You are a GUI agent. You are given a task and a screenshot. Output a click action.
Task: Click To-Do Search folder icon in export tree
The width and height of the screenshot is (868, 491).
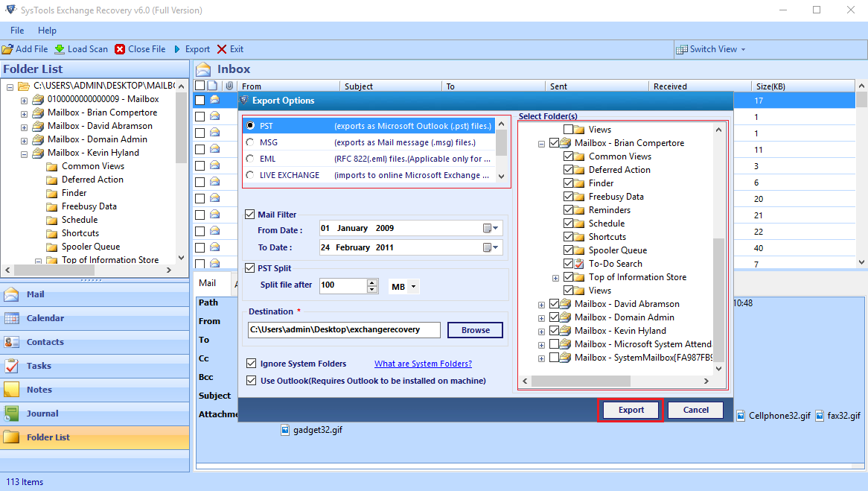[579, 264]
